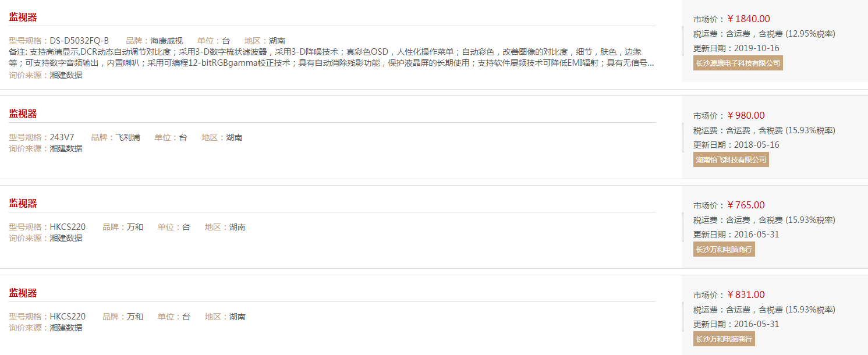
Task: Select the price ¥831.00
Action: [746, 294]
